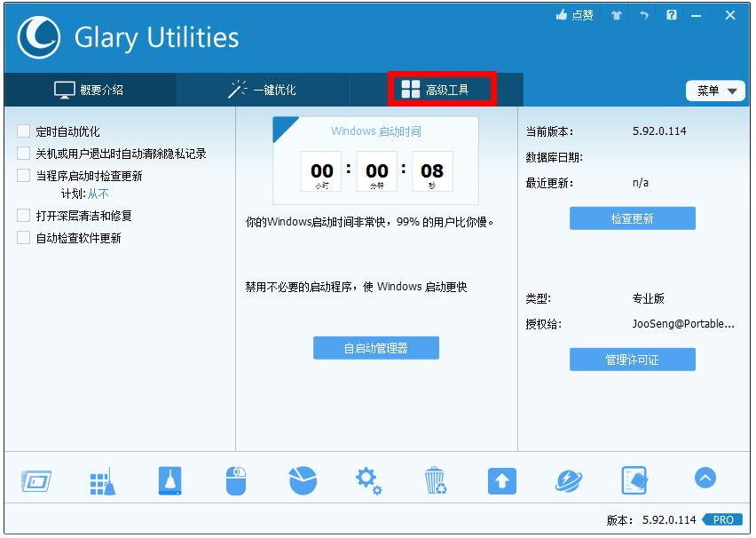The width and height of the screenshot is (756, 538).
Task: Check 打开深层清洁和修复 option
Action: pyautogui.click(x=24, y=213)
